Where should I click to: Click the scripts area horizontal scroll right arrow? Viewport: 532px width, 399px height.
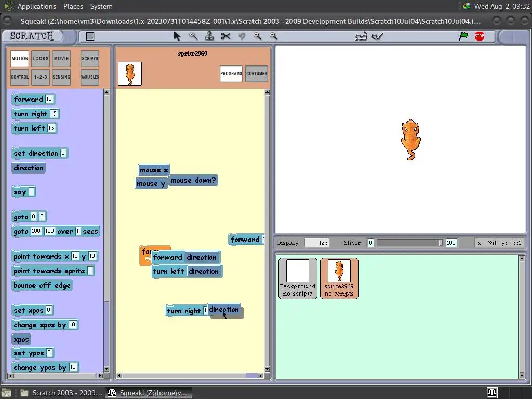(261, 376)
